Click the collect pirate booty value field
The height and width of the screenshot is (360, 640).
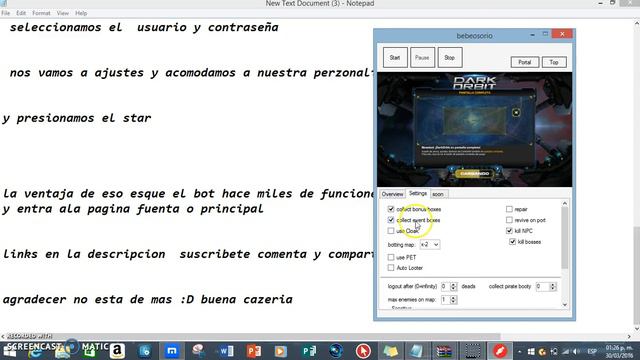point(542,287)
